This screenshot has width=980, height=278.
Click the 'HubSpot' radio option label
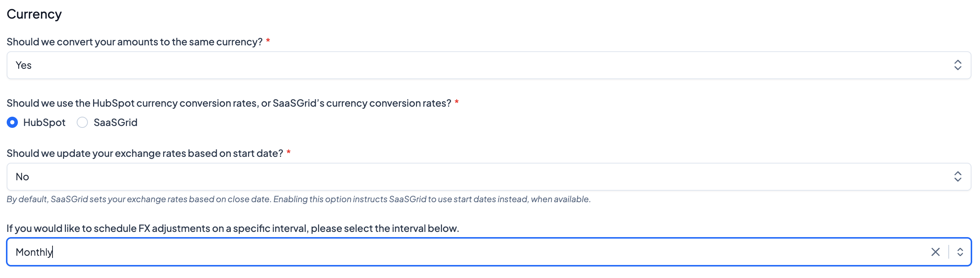[x=44, y=122]
